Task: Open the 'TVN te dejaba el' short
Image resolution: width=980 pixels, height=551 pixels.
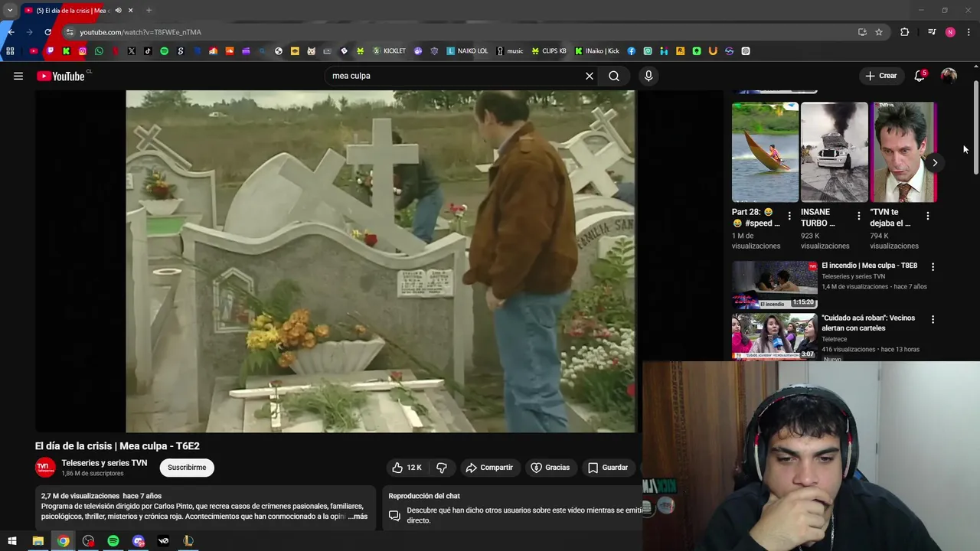Action: tap(903, 152)
